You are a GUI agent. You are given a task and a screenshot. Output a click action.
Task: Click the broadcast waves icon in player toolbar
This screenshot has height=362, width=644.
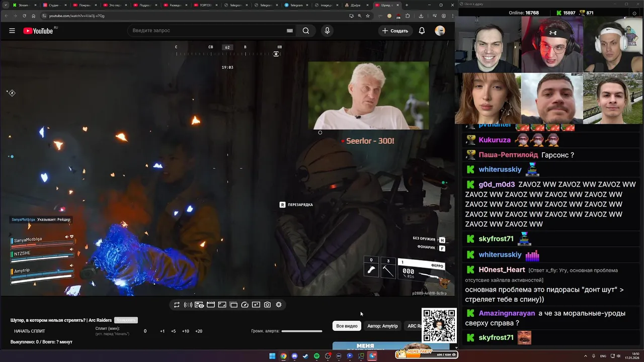(x=188, y=305)
